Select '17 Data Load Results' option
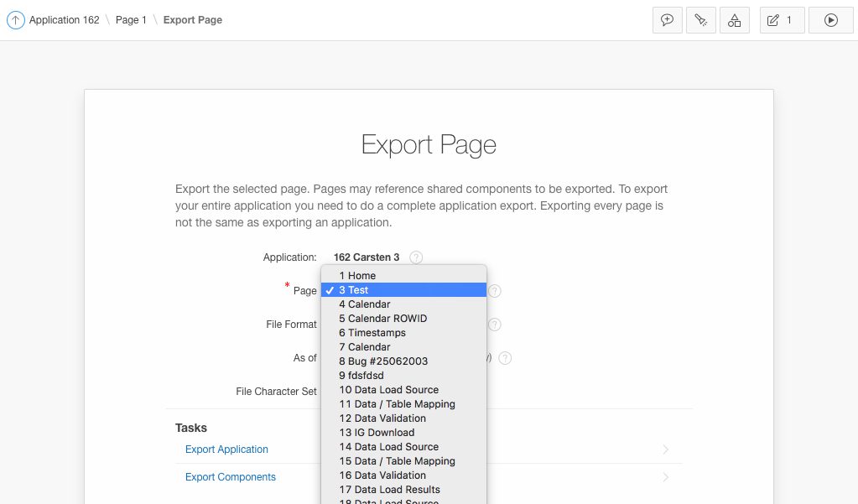The image size is (858, 504). [x=403, y=489]
